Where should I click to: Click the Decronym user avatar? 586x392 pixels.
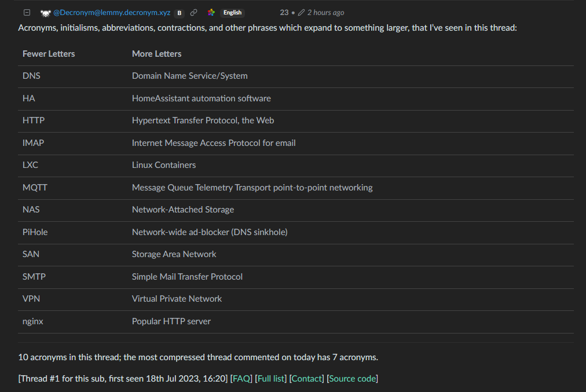point(46,13)
